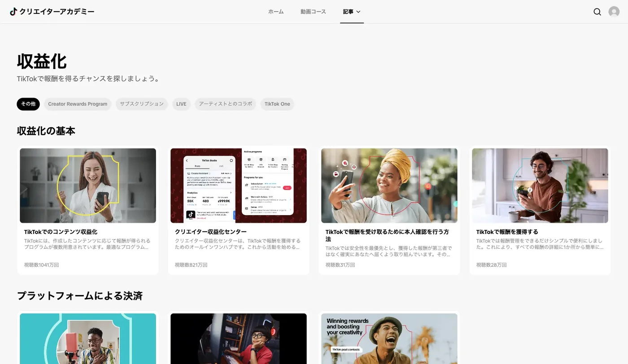Open thumbnail of woman with yellow headwrap
Image resolution: width=628 pixels, height=364 pixels.
(389, 186)
